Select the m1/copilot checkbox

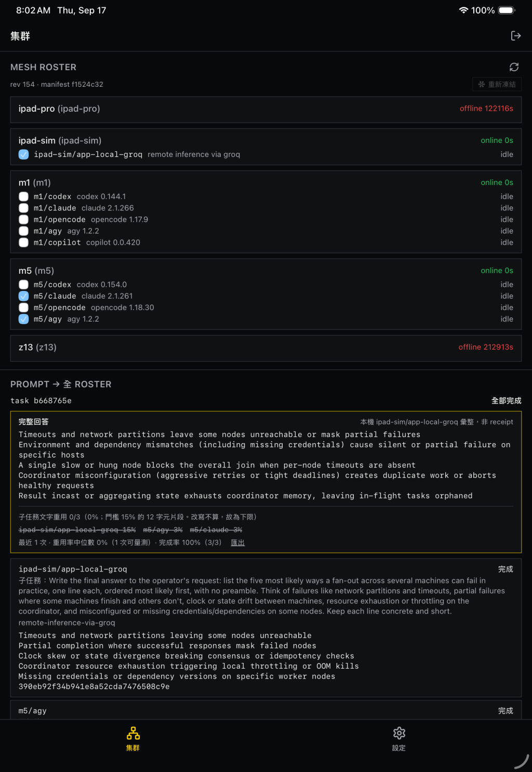tap(23, 242)
